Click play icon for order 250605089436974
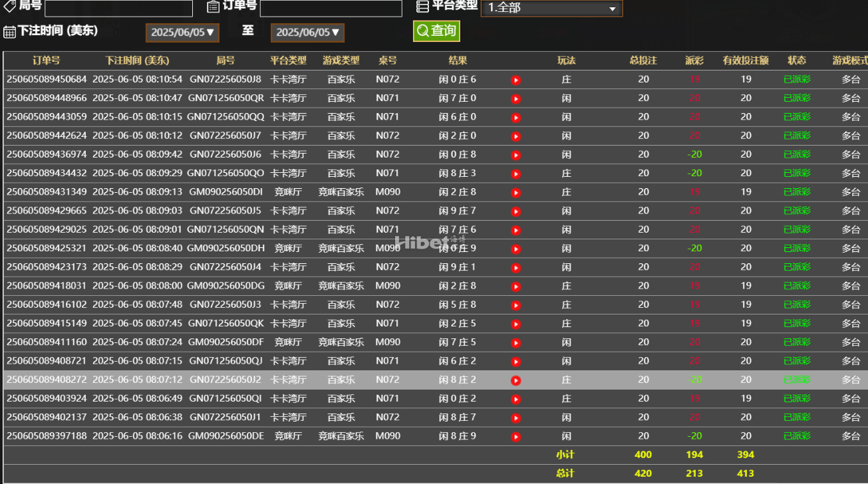The image size is (868, 484). 515,155
